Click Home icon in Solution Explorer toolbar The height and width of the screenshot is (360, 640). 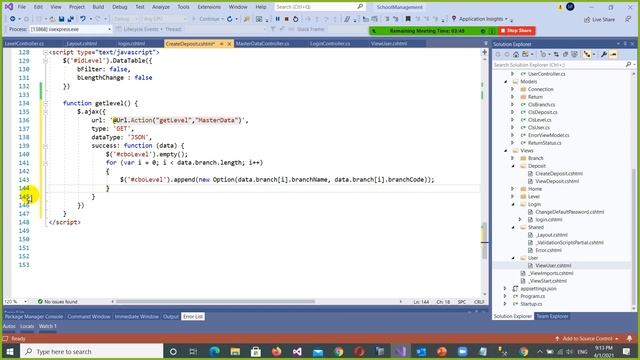coord(516,54)
